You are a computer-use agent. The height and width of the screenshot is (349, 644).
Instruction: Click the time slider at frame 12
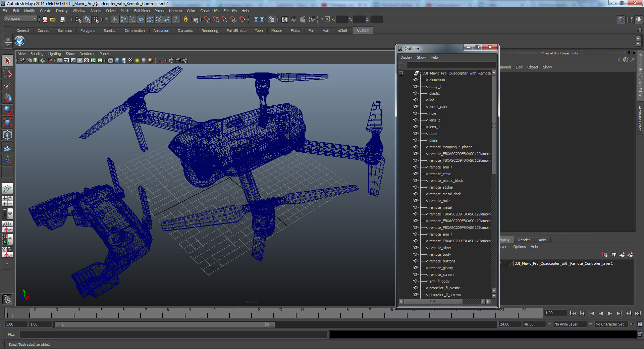(x=258, y=313)
